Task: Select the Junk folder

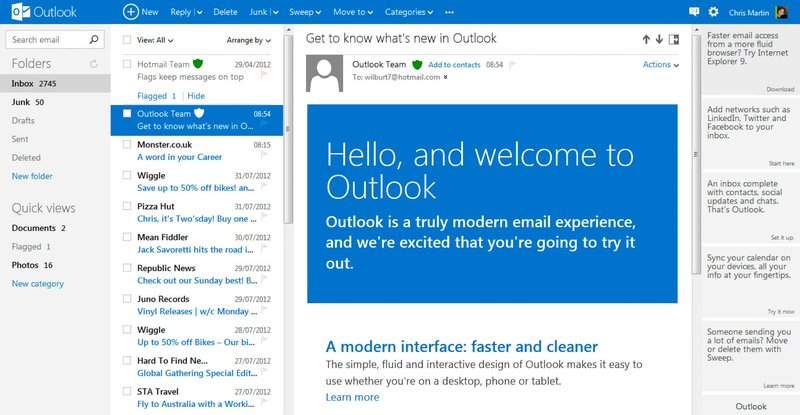Action: pyautogui.click(x=55, y=102)
